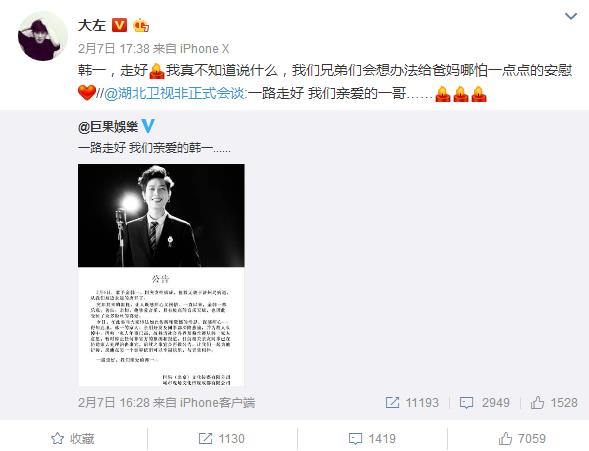The height and width of the screenshot is (451, 589).
Task: Open 大左 username profile link
Action: (x=92, y=26)
